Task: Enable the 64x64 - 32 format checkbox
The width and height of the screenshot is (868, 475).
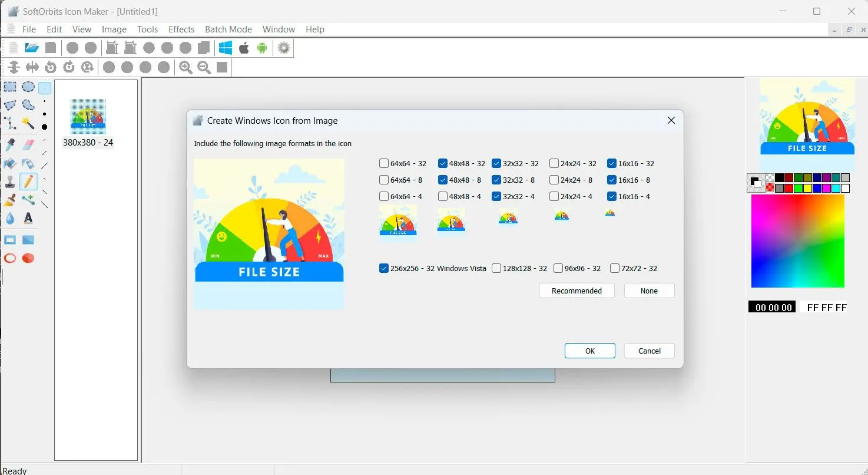Action: tap(383, 163)
